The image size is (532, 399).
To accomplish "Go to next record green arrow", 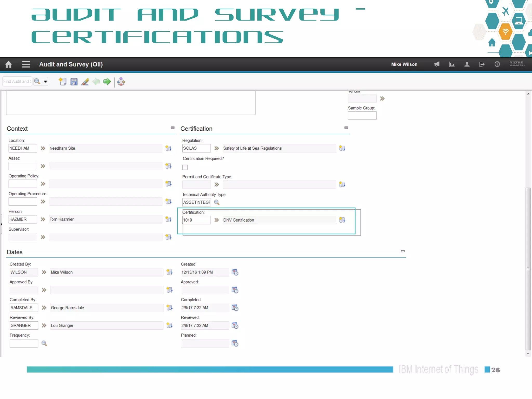I will (x=107, y=82).
